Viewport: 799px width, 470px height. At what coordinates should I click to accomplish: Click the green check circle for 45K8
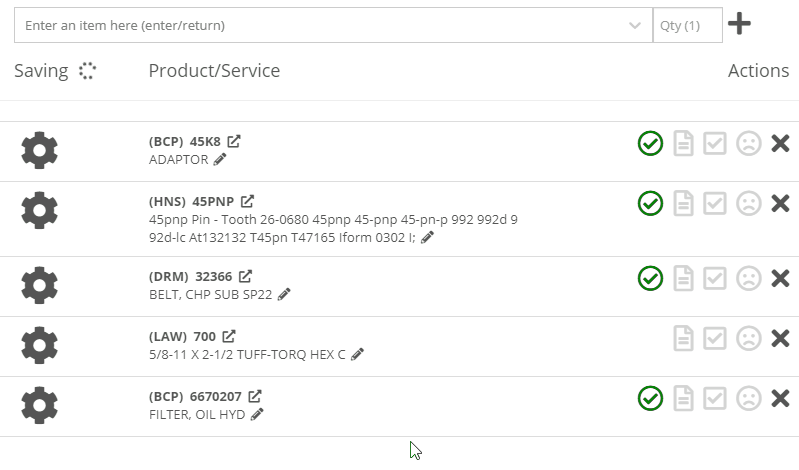(650, 143)
